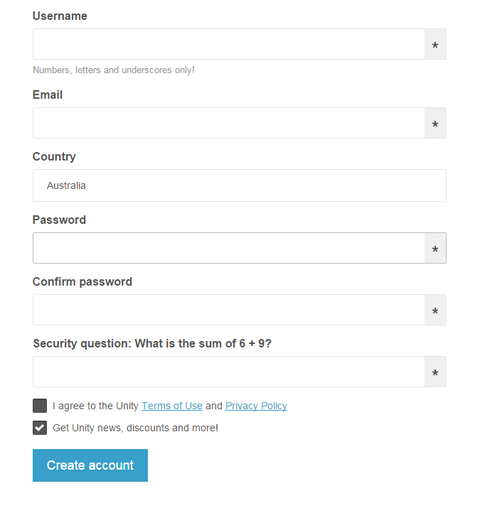This screenshot has width=480, height=513.
Task: Click the Get Unity news label text
Action: point(135,428)
